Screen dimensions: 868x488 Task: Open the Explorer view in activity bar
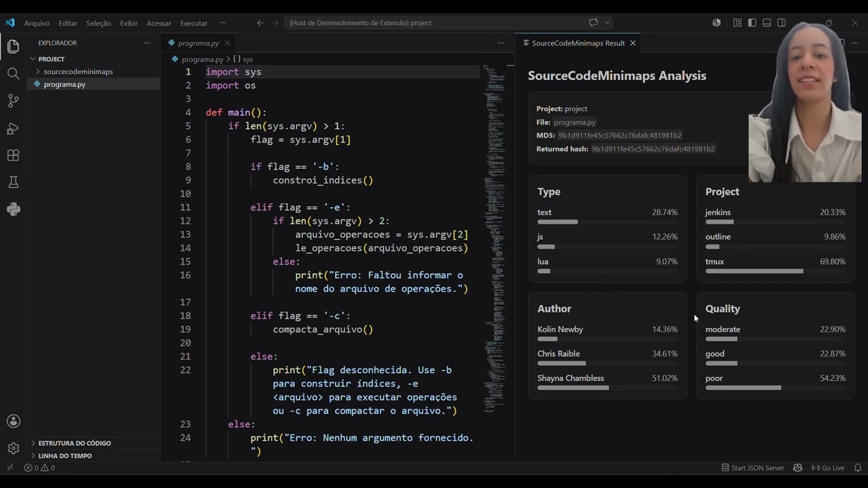(13, 47)
